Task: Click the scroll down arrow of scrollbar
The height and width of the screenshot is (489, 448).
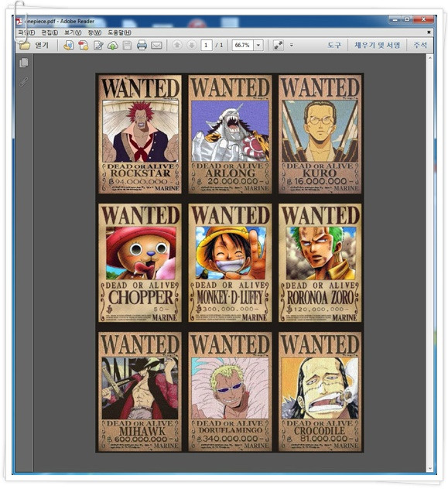Action: tap(429, 468)
